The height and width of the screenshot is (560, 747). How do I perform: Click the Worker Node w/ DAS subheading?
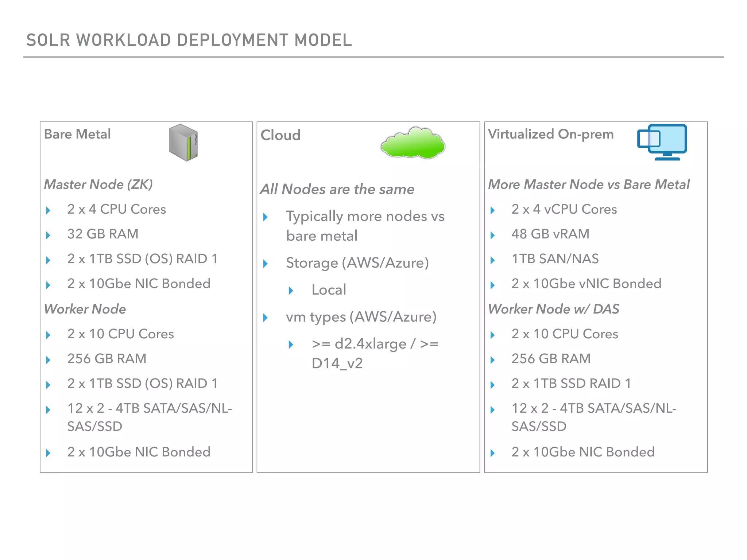coord(553,309)
